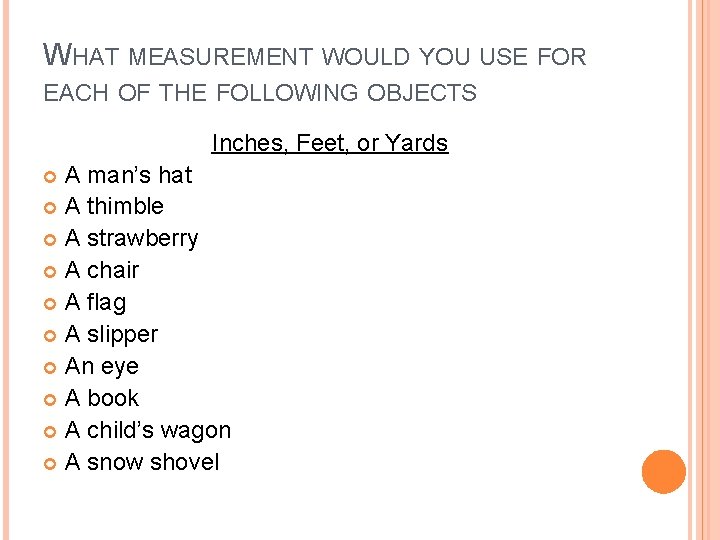Click the A snow shovel entry
Image resolution: width=720 pixels, height=540 pixels.
pos(141,462)
